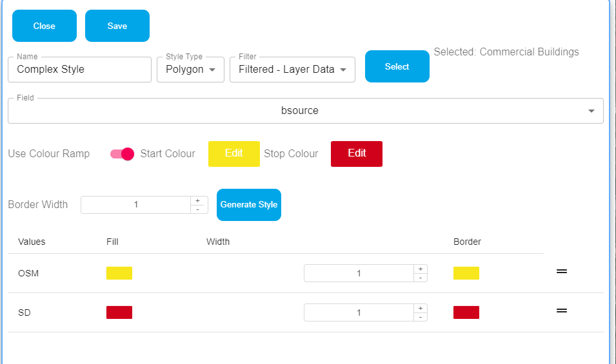Open the Style Type Polygon dropdown

click(190, 70)
